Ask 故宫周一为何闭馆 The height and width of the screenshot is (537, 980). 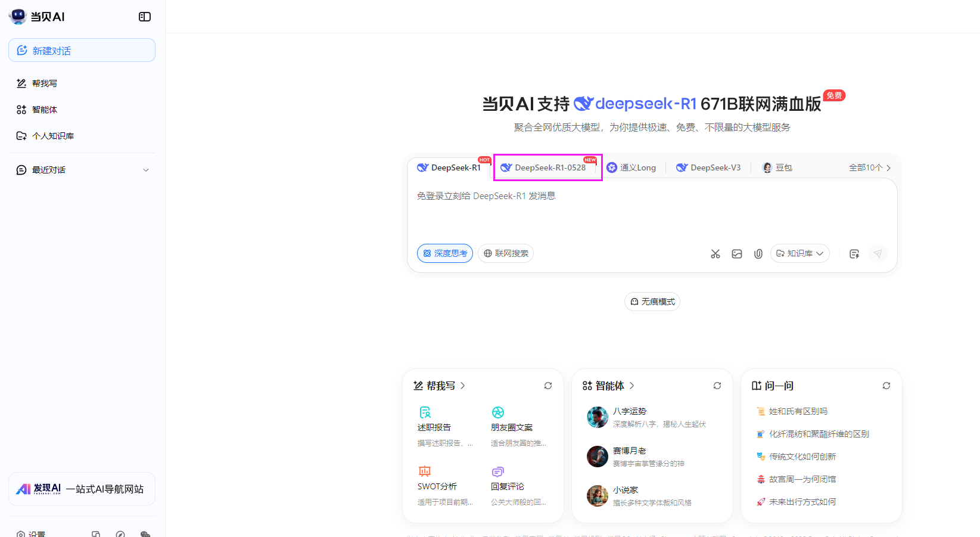pyautogui.click(x=797, y=479)
